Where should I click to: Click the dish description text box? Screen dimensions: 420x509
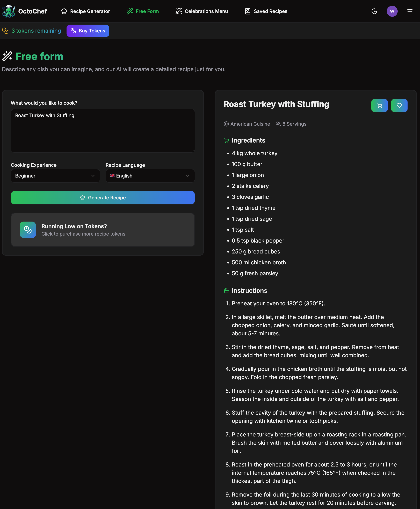pyautogui.click(x=103, y=131)
